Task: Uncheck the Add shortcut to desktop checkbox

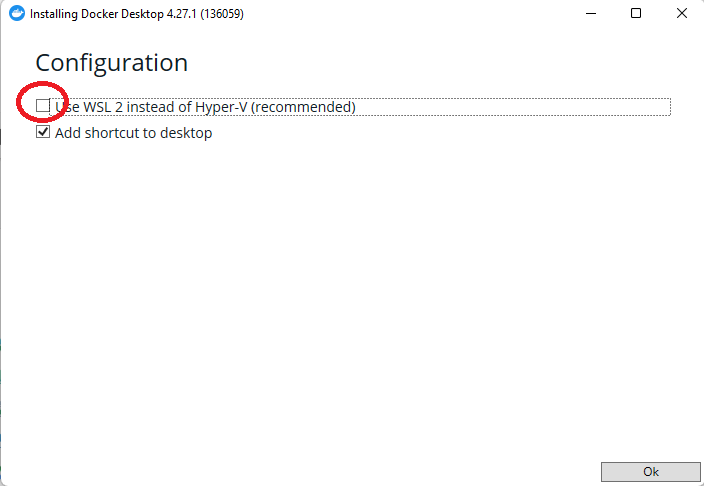Action: pos(43,132)
